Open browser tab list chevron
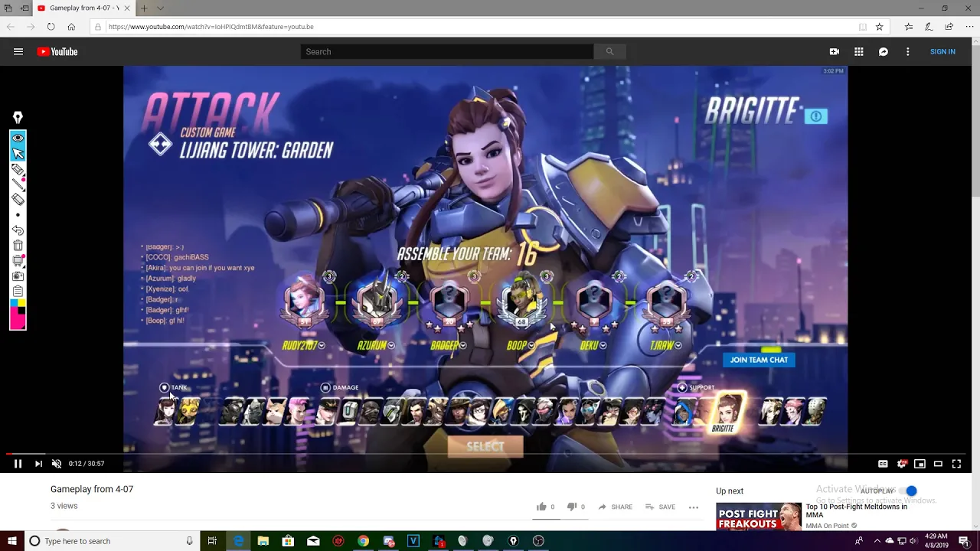 coord(160,8)
